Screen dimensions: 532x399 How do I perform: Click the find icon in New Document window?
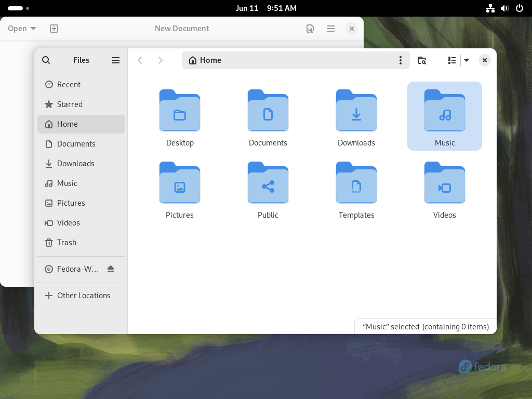pos(310,29)
